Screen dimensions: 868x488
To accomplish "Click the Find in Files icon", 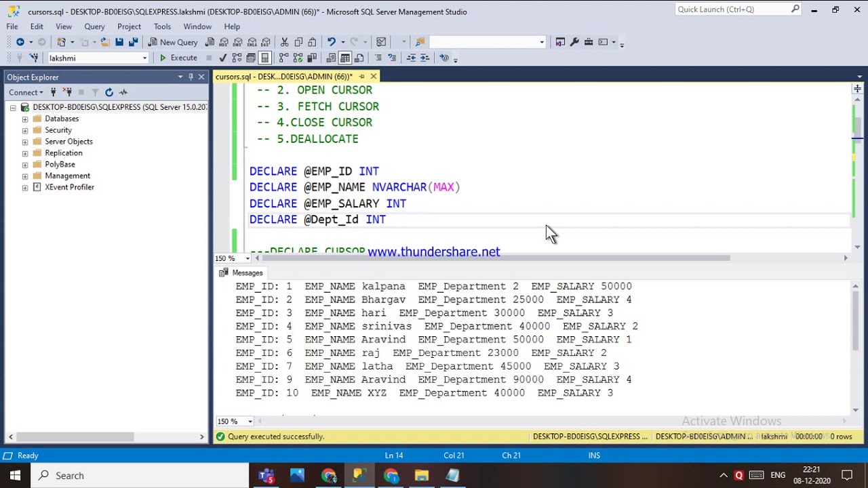I will [420, 42].
